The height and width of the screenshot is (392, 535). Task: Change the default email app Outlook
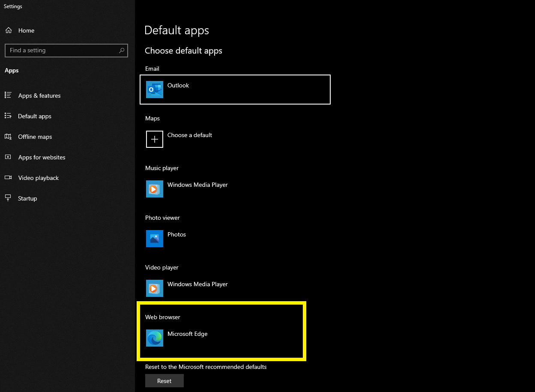235,90
